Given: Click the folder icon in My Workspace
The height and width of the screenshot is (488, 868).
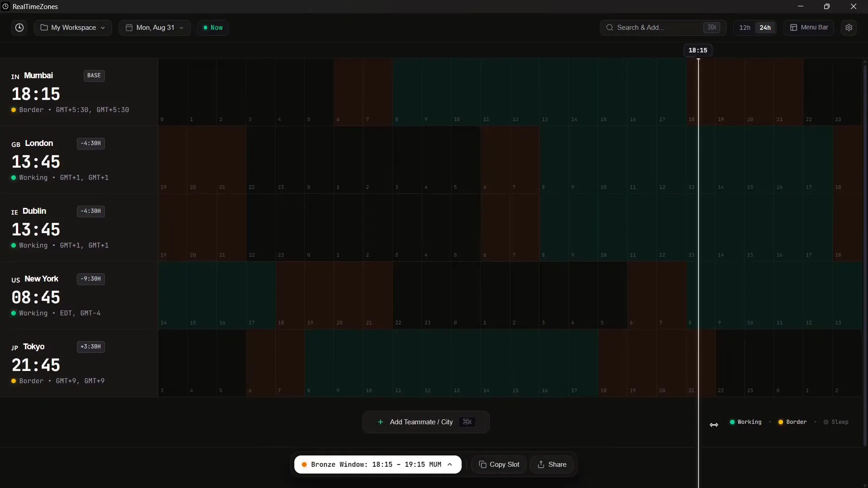Looking at the screenshot, I should click(x=44, y=28).
